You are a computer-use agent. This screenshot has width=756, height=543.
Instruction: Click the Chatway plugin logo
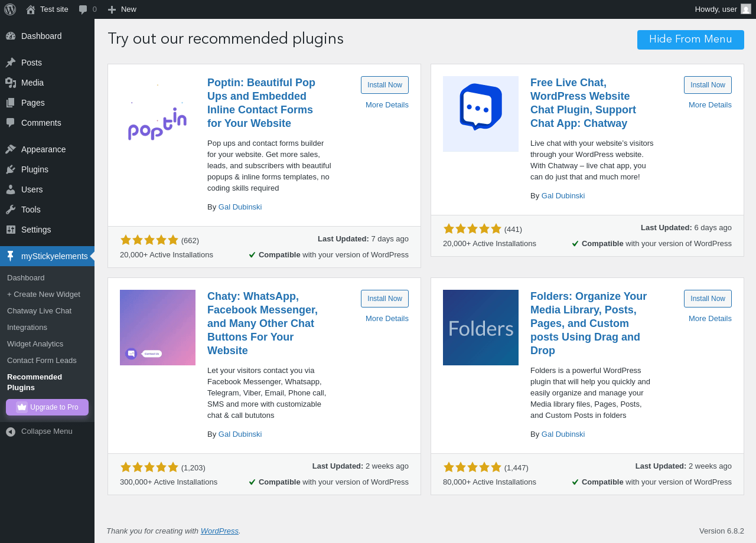[x=481, y=114]
